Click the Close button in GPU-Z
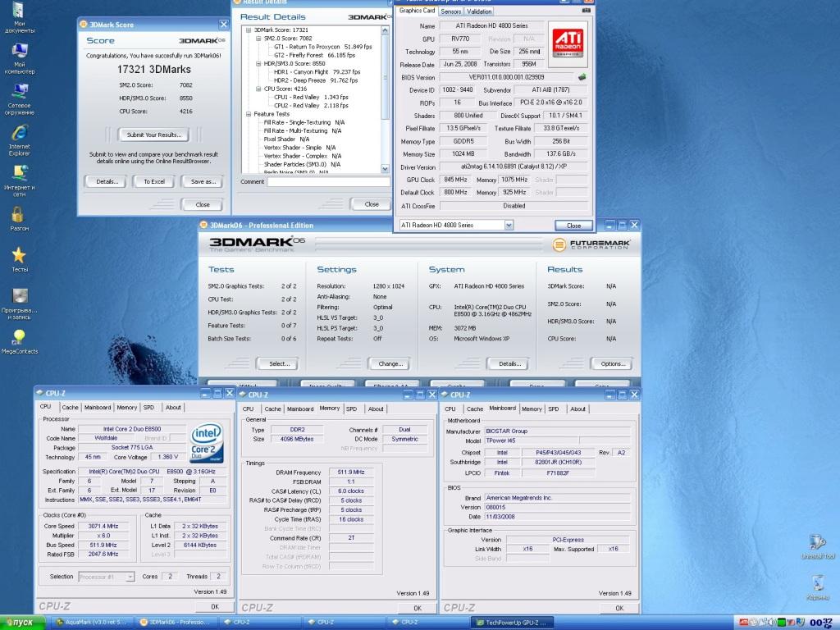 [x=573, y=226]
